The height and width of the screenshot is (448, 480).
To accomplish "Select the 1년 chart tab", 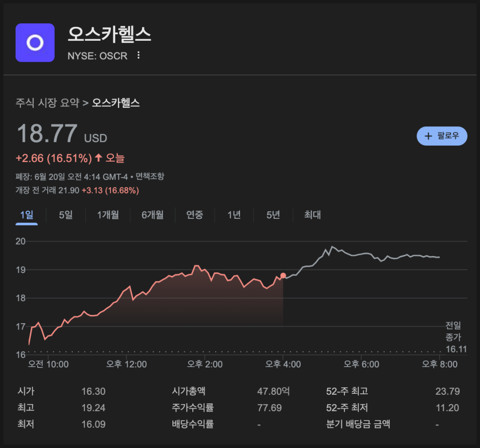I will click(x=234, y=215).
